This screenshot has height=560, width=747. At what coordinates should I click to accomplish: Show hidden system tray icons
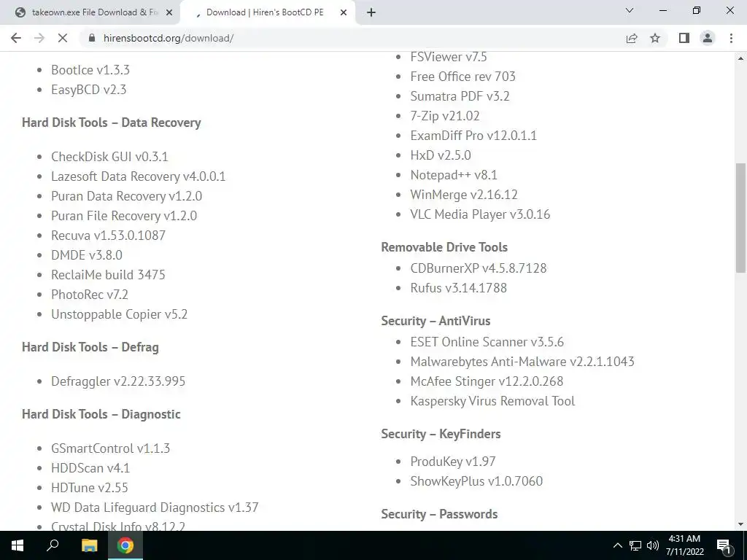(x=617, y=545)
